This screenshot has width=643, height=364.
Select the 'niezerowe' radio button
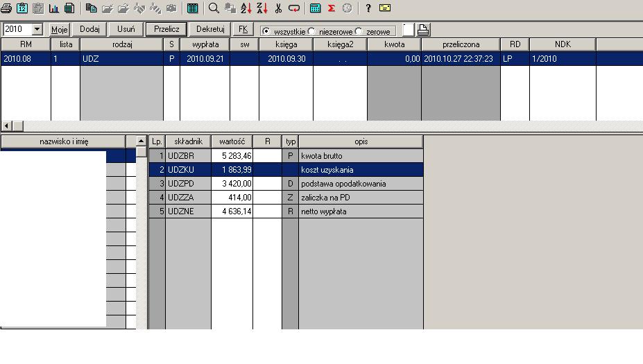[311, 31]
